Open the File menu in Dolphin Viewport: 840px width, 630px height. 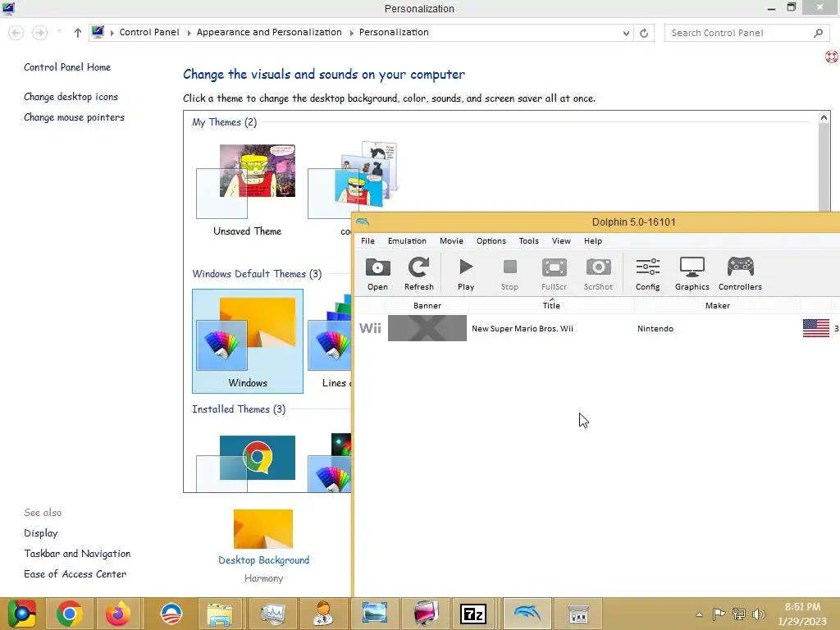pyautogui.click(x=368, y=241)
